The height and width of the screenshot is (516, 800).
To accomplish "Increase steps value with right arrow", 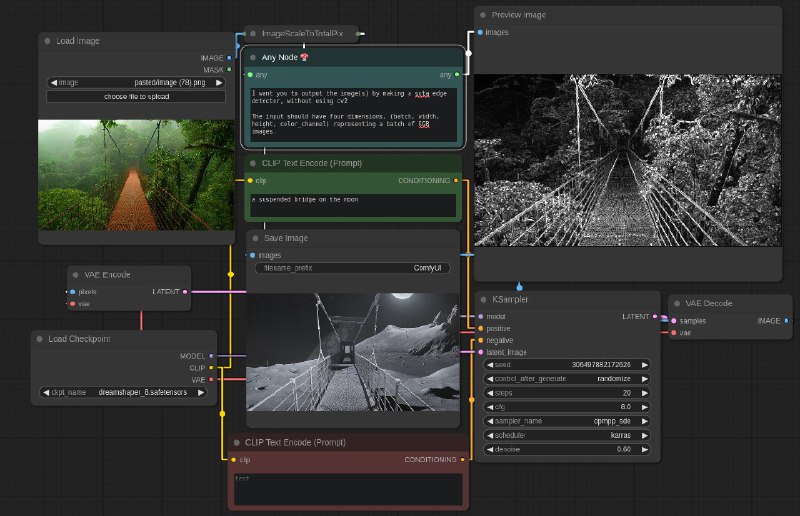I will click(x=645, y=393).
